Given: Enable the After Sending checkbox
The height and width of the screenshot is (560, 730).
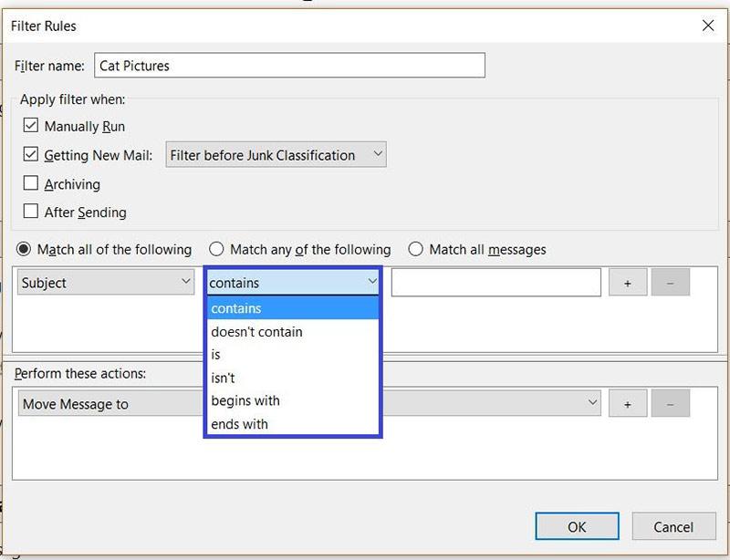Looking at the screenshot, I should coord(31,212).
